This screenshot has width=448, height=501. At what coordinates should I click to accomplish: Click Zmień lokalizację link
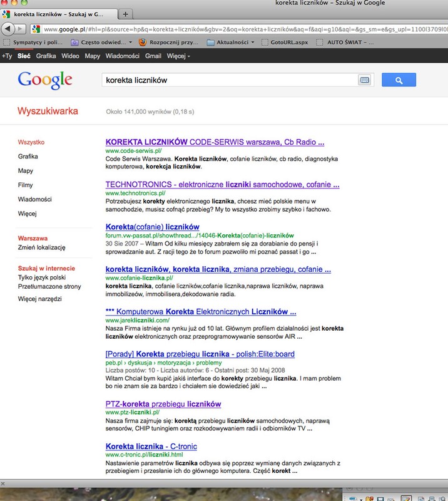coord(41,247)
